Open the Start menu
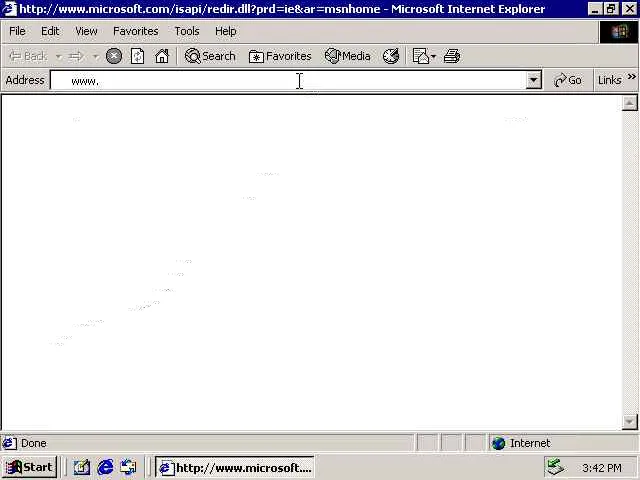 pyautogui.click(x=29, y=467)
